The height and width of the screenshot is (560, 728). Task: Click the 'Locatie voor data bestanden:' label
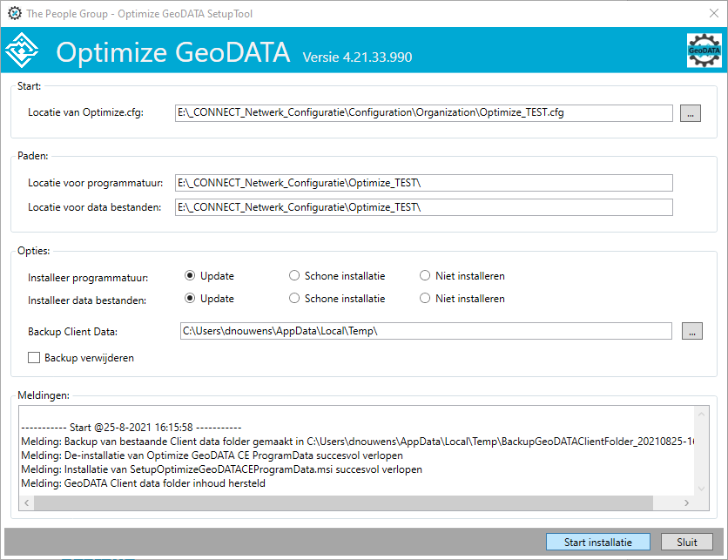coord(95,207)
